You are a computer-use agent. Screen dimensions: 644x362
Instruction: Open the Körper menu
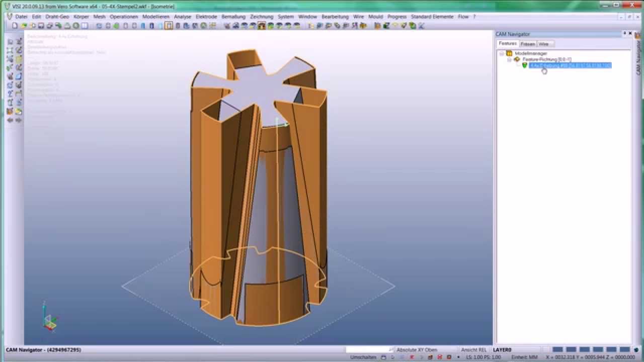pos(81,17)
